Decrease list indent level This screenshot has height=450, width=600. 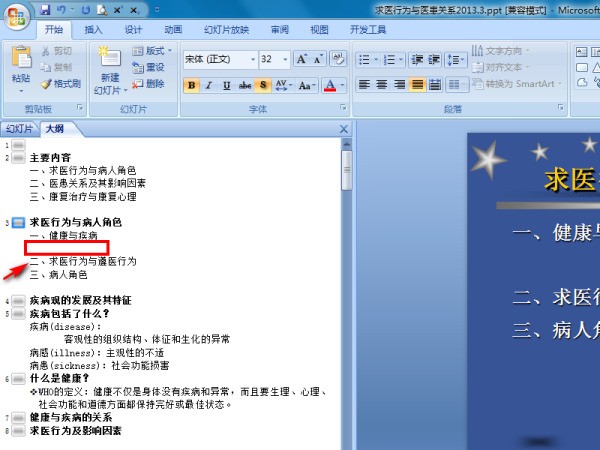[417, 60]
